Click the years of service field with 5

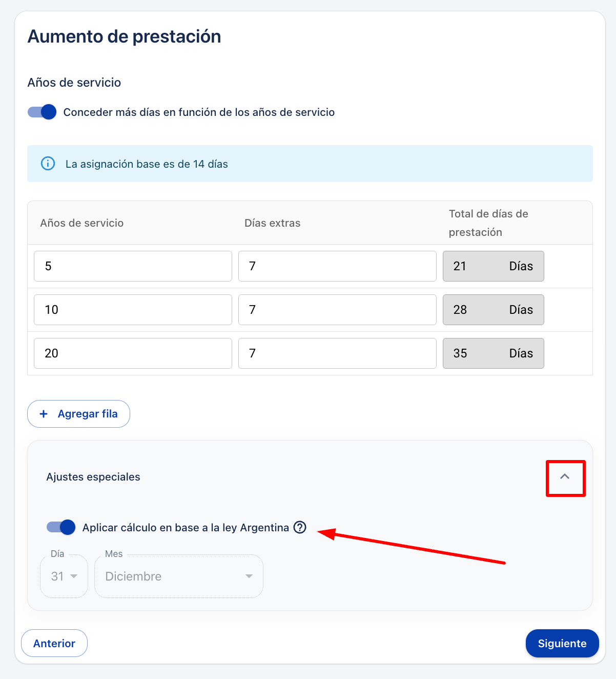pos(133,266)
